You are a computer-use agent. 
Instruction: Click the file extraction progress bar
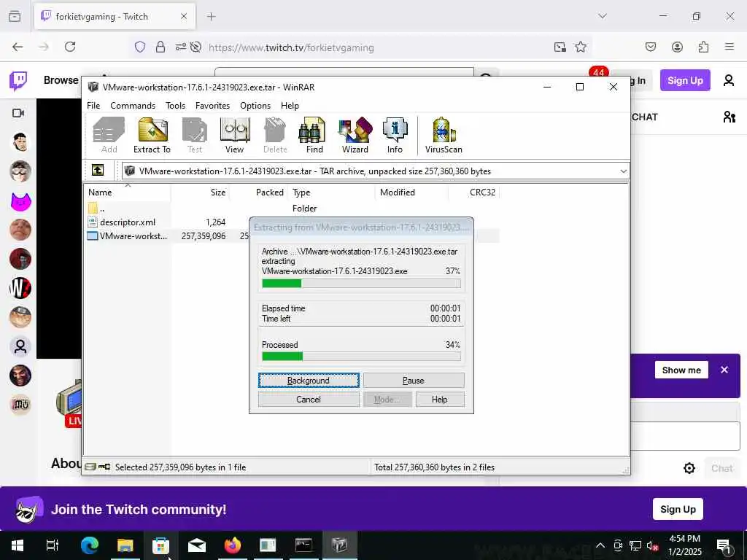361,284
